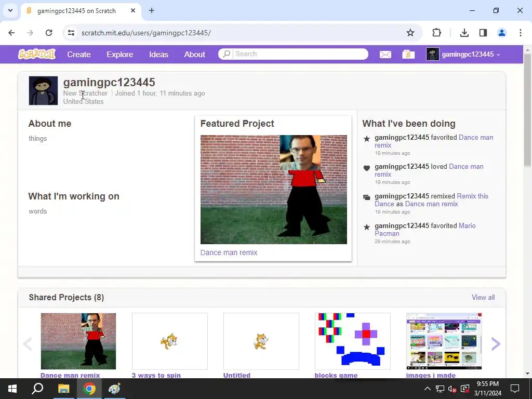Screen dimensions: 532x399
Task: Click the images i made title link
Action: click(x=431, y=375)
